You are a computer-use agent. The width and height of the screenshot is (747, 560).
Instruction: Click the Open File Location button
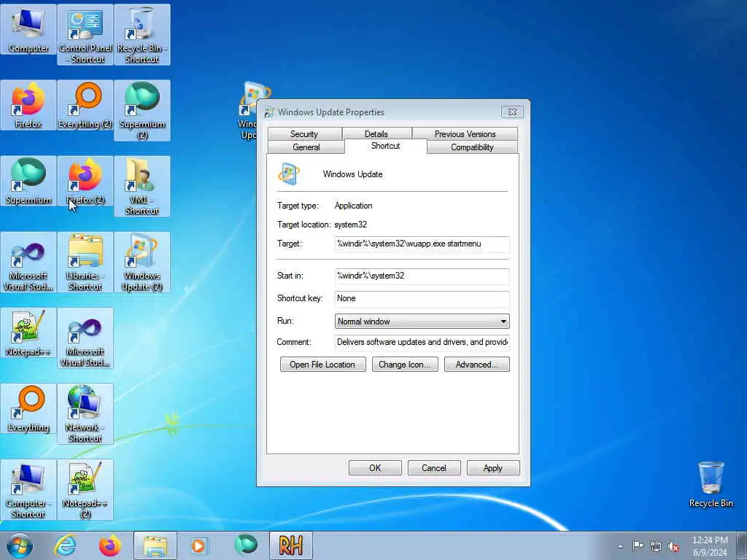[322, 365]
